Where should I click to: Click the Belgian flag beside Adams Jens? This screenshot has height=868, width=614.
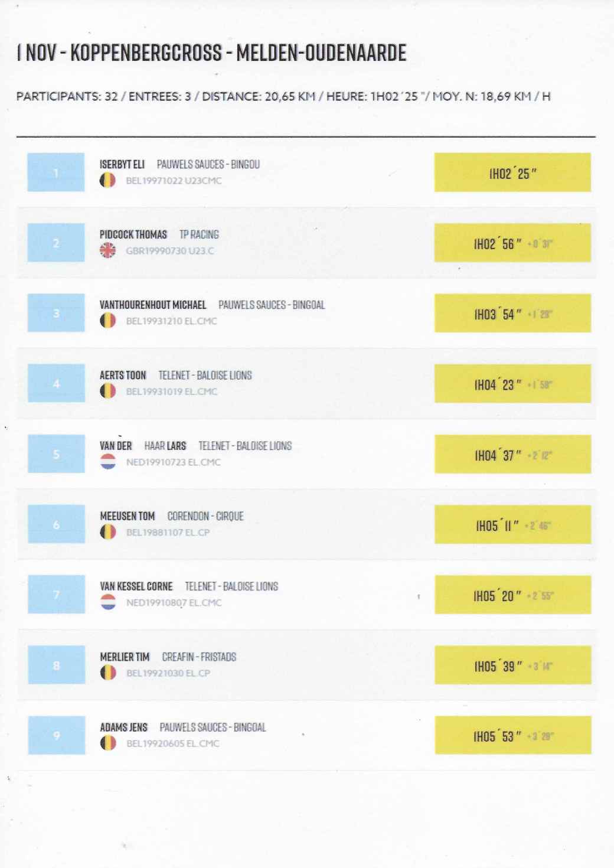tap(108, 743)
